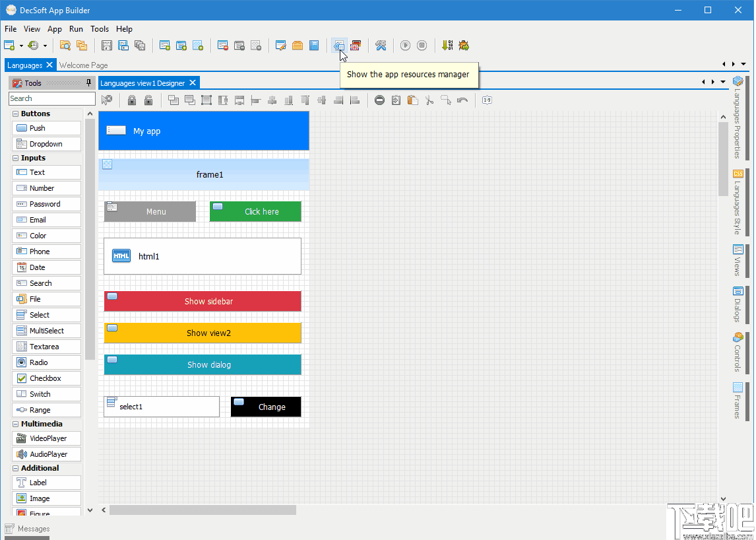The height and width of the screenshot is (540, 756).
Task: Run the app with play icon
Action: pyautogui.click(x=406, y=46)
